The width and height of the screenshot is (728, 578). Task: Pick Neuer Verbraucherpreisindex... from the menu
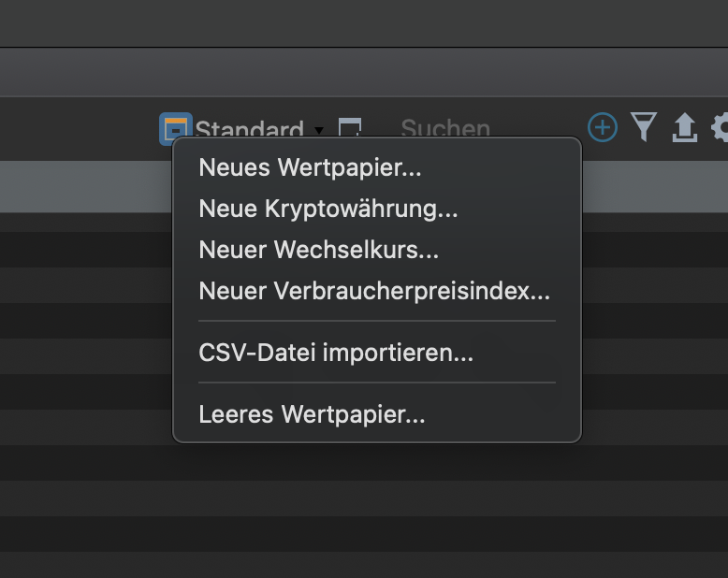pos(374,291)
